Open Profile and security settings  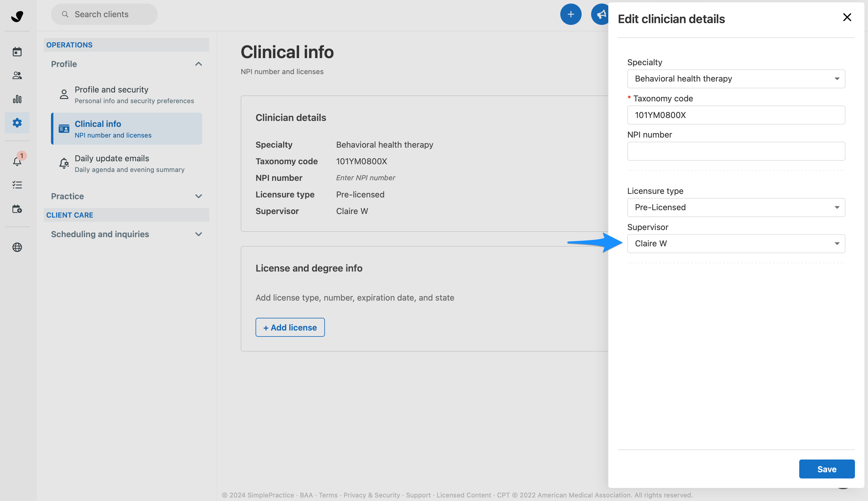tap(127, 94)
